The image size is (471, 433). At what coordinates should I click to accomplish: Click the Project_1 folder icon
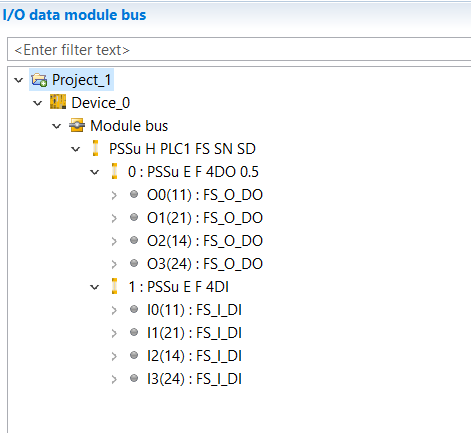point(39,80)
